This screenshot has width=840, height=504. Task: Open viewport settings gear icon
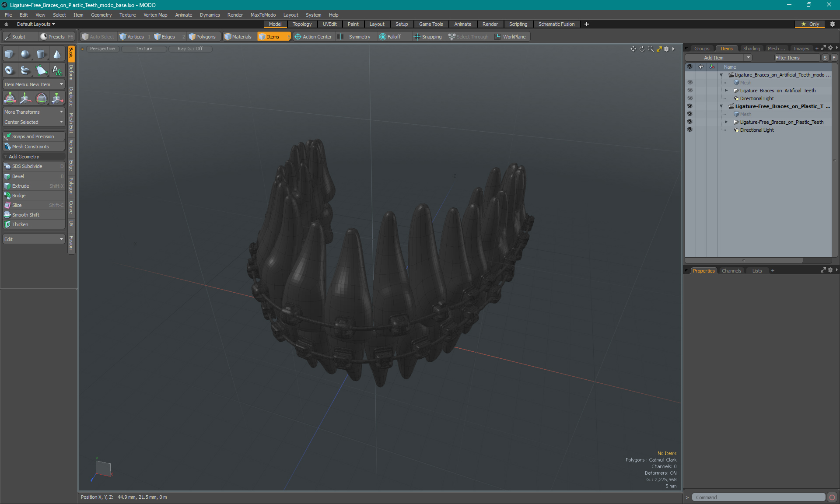click(666, 49)
